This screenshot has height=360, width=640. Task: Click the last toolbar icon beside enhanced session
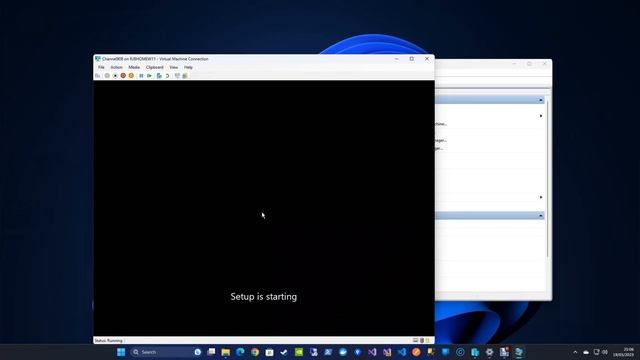(x=185, y=76)
